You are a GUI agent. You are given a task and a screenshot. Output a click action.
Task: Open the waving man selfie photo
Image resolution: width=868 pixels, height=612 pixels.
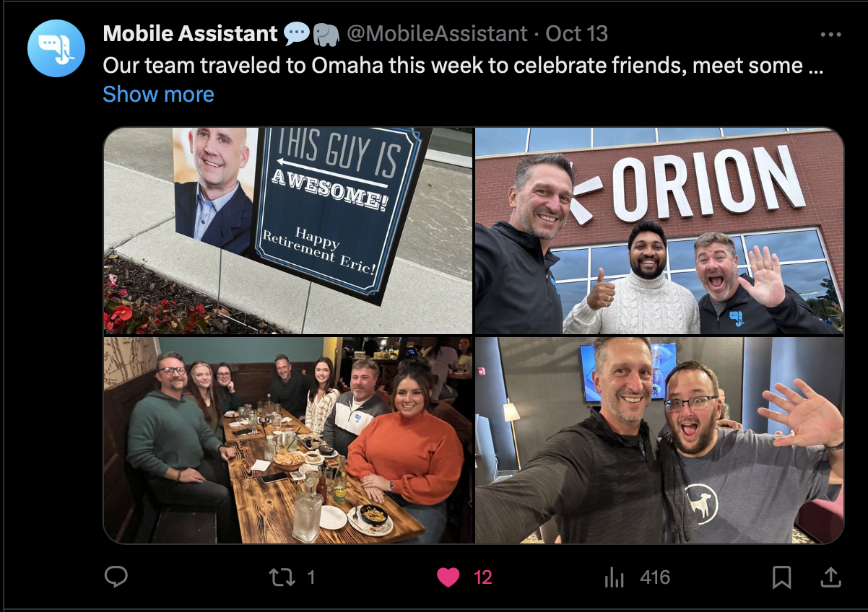coord(659,440)
